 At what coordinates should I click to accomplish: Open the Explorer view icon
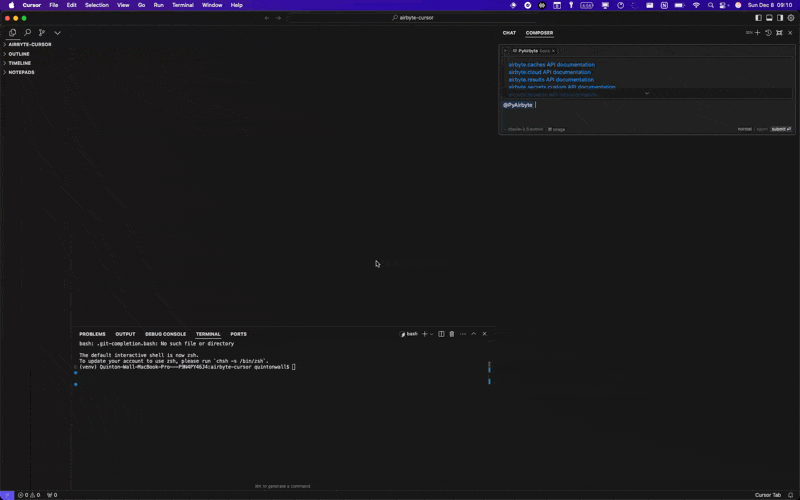[x=12, y=33]
